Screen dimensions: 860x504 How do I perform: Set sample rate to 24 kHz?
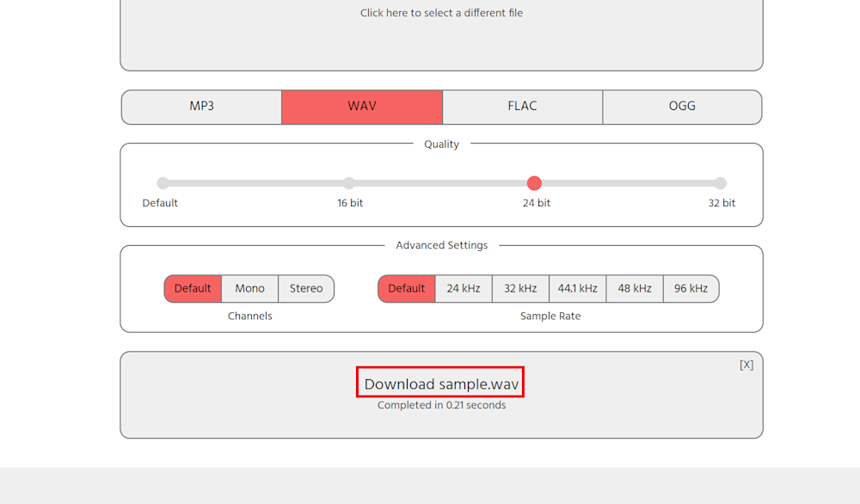[464, 288]
